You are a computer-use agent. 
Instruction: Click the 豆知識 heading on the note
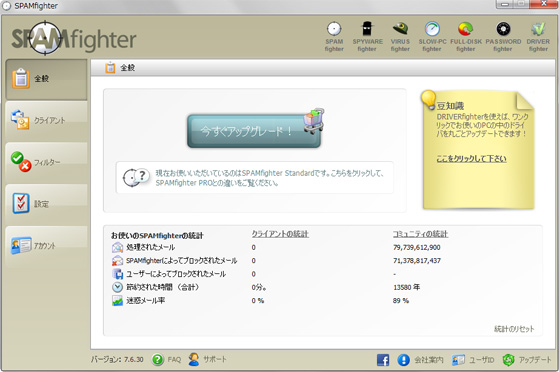point(451,106)
